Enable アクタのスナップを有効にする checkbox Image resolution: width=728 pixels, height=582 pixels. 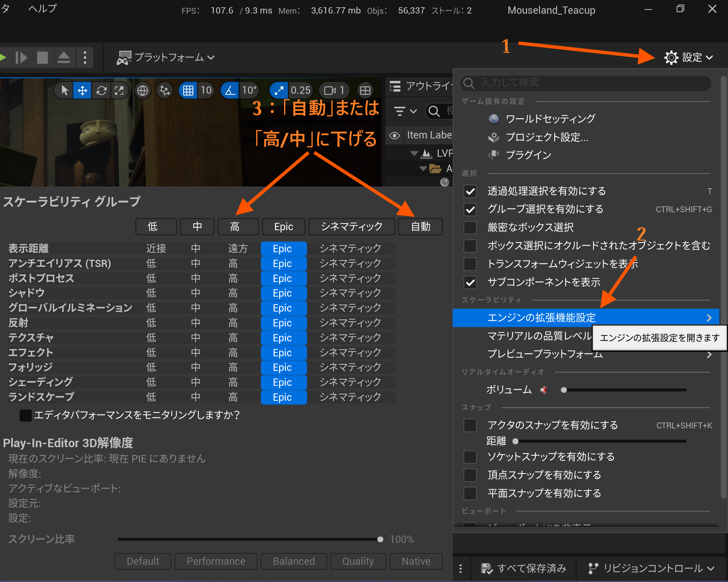coord(470,425)
